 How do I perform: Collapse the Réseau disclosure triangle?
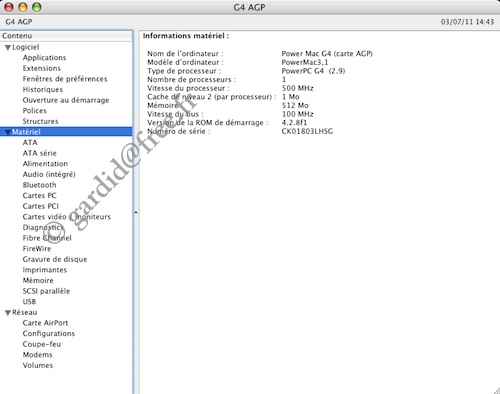pos(8,313)
